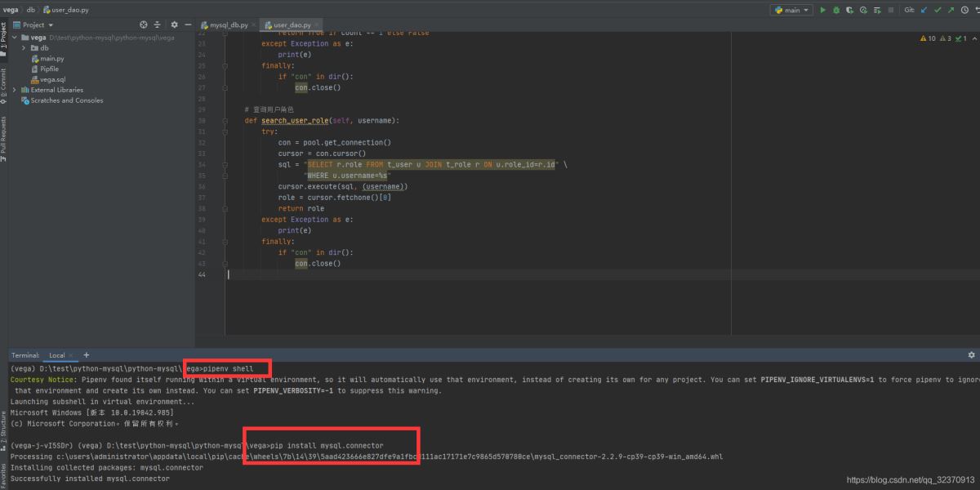Run main with coverage icon
This screenshot has width=980, height=490.
[x=850, y=10]
